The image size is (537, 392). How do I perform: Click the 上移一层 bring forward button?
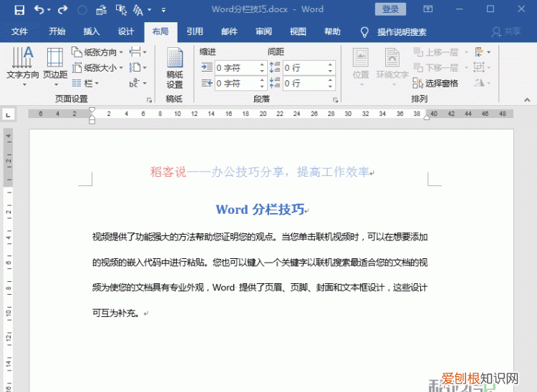(x=435, y=52)
